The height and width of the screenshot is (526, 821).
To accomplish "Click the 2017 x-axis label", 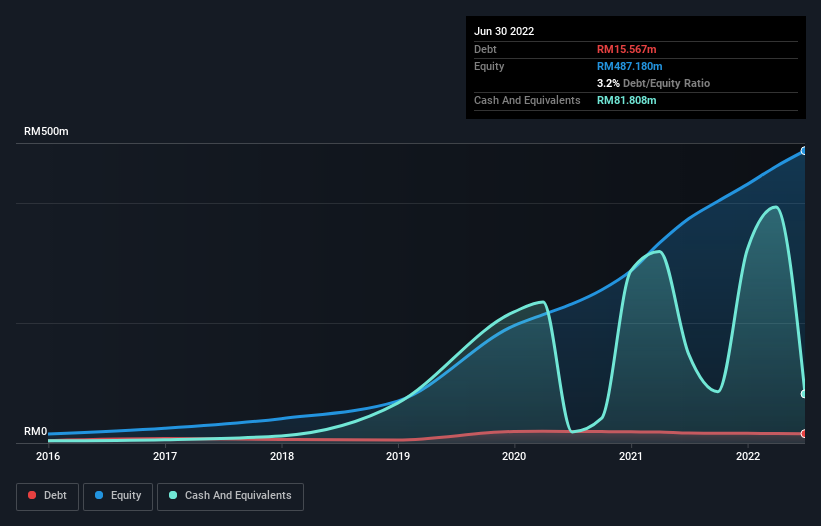I will [165, 456].
